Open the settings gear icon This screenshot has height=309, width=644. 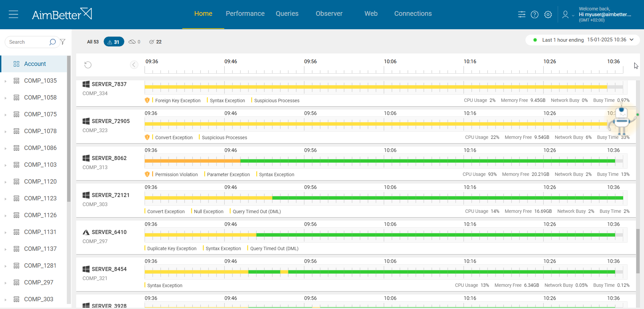tap(548, 14)
